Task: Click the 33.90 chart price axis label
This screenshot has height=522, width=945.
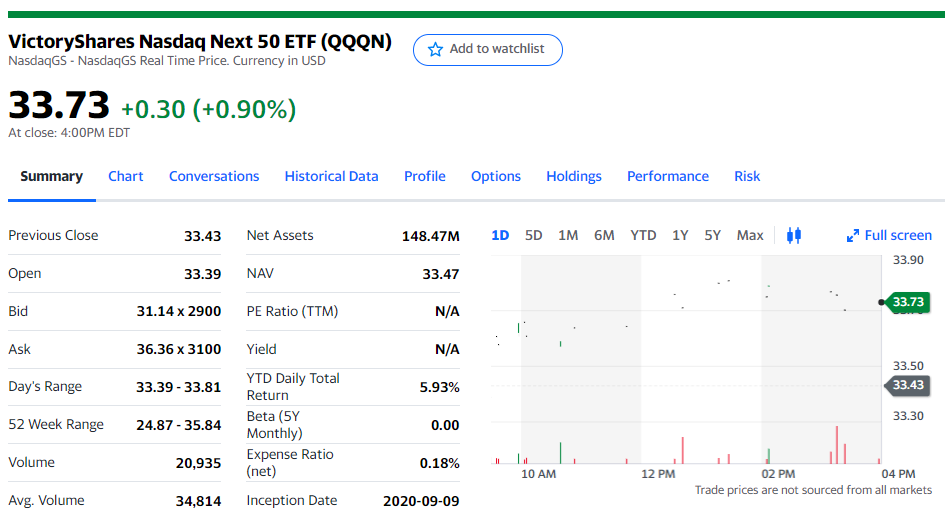Action: pos(908,260)
